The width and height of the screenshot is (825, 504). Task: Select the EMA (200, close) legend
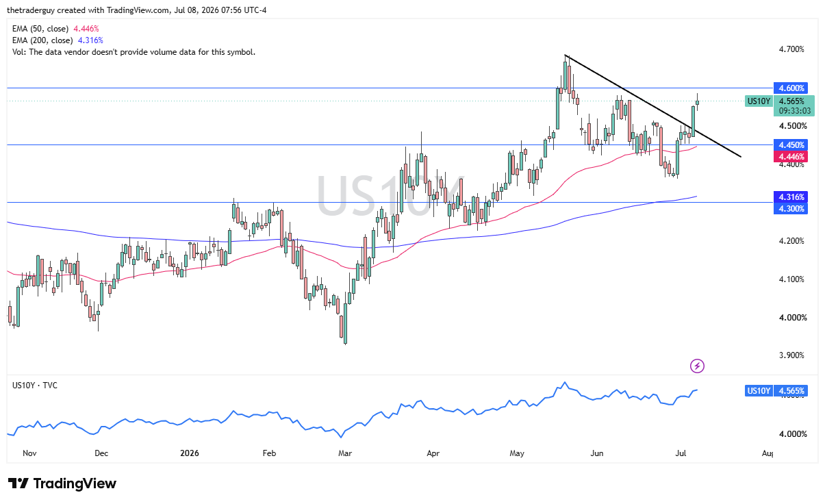coord(58,40)
